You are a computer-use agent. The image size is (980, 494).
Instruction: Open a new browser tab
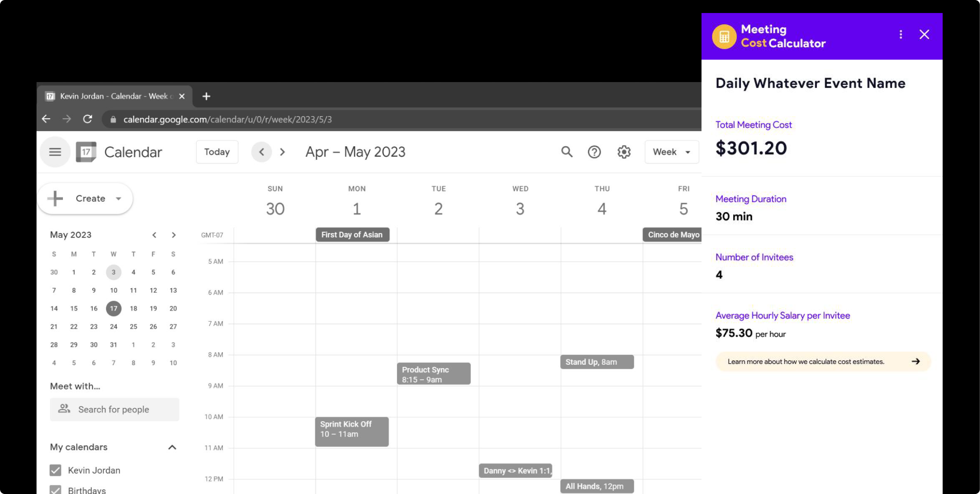(x=206, y=96)
